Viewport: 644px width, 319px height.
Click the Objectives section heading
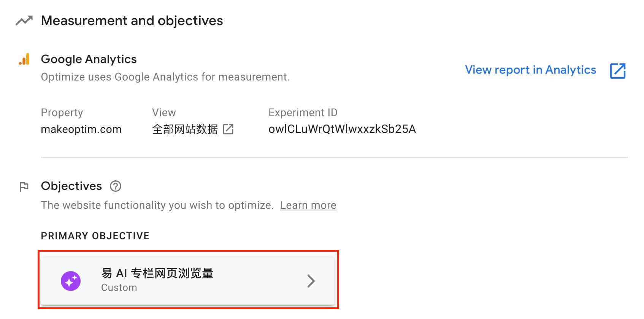point(71,186)
